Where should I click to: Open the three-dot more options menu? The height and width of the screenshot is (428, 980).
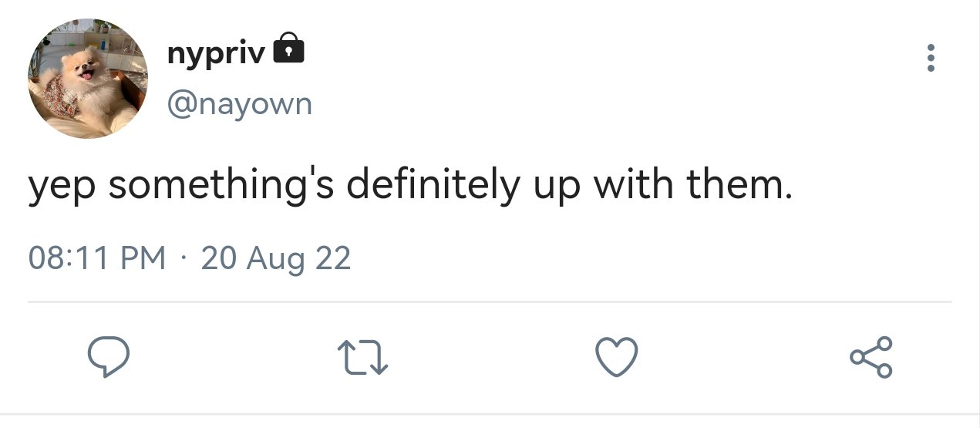931,59
